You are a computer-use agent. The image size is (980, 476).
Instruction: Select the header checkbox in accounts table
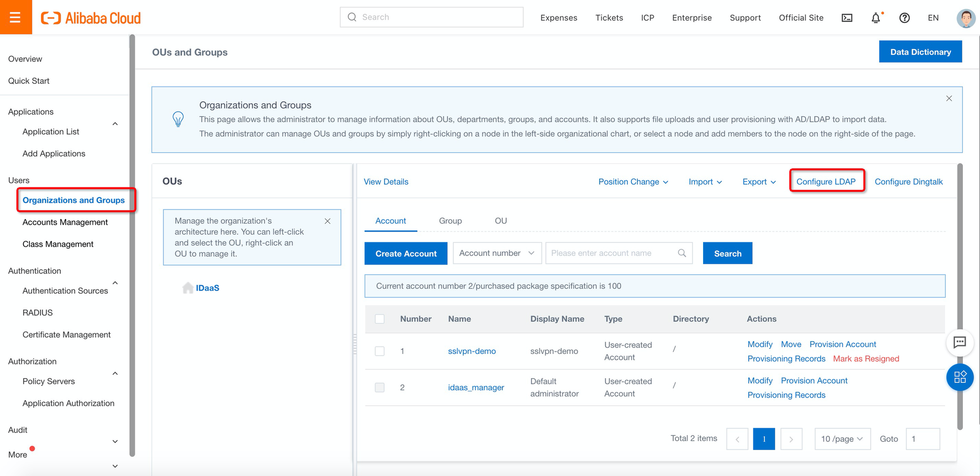pos(380,319)
